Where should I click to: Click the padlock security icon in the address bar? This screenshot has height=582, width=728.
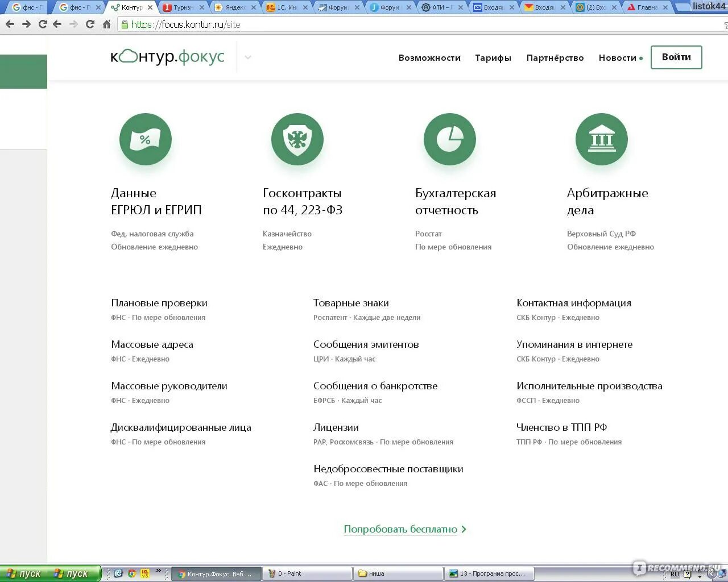tap(125, 24)
